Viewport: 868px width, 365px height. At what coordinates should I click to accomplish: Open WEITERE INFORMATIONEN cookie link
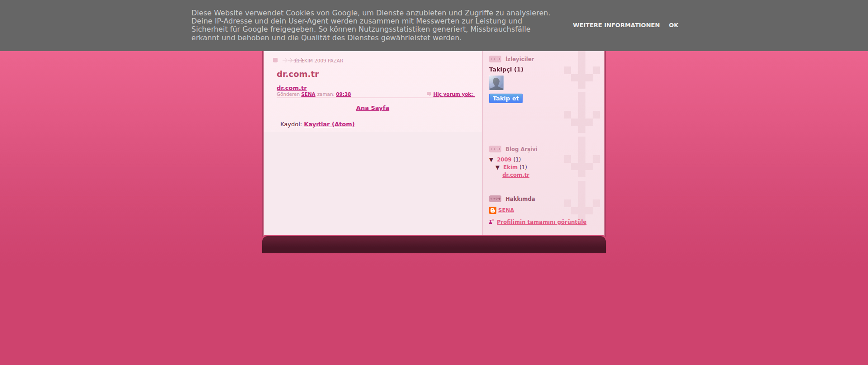point(616,25)
